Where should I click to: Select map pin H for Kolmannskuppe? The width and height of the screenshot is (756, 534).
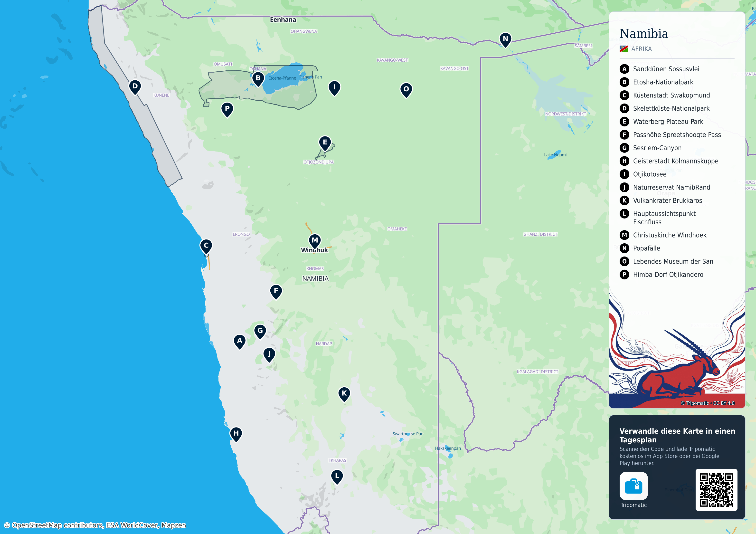[236, 434]
